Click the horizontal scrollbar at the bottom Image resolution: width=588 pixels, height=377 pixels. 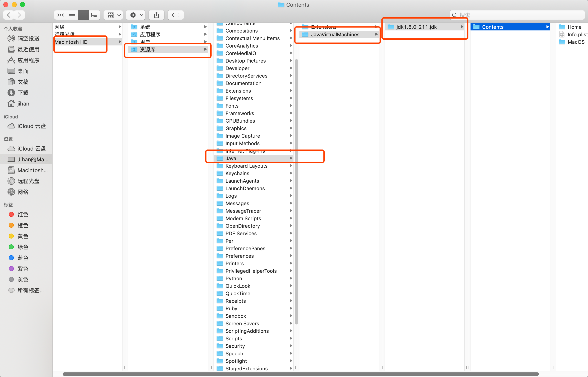pos(300,374)
